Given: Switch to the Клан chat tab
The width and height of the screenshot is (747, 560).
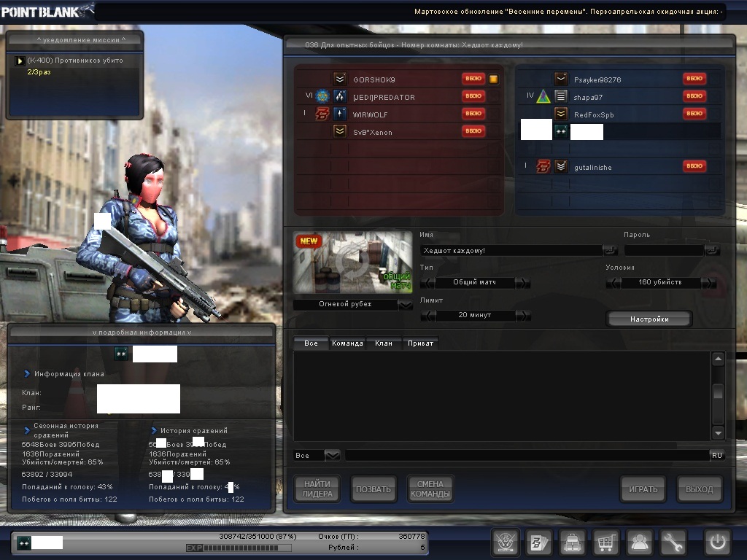Looking at the screenshot, I should 384,343.
